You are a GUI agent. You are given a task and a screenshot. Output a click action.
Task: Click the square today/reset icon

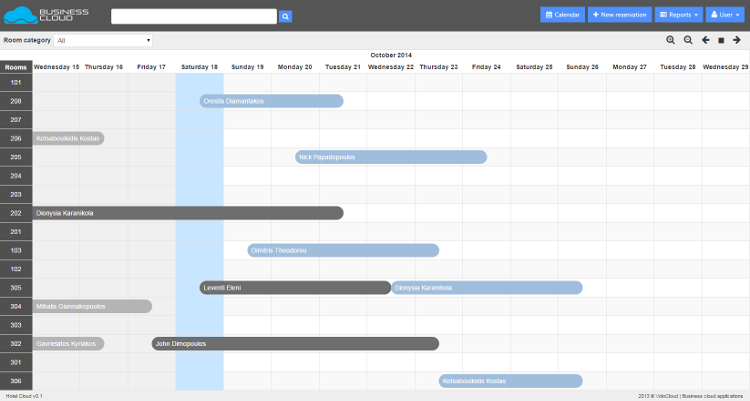[721, 40]
